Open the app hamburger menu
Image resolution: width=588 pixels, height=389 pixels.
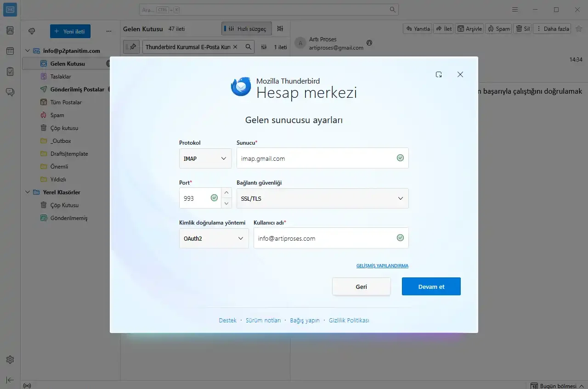[515, 10]
